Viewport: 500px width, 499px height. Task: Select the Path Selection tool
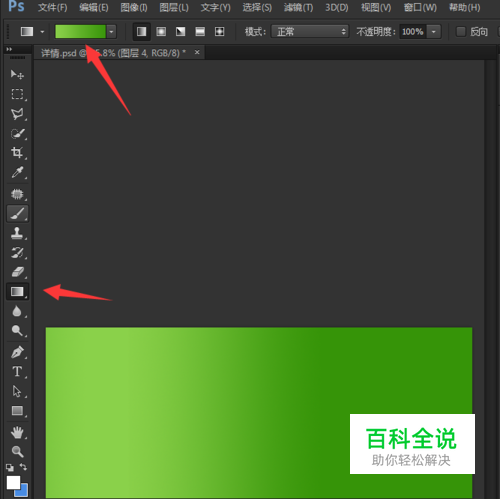coord(17,391)
